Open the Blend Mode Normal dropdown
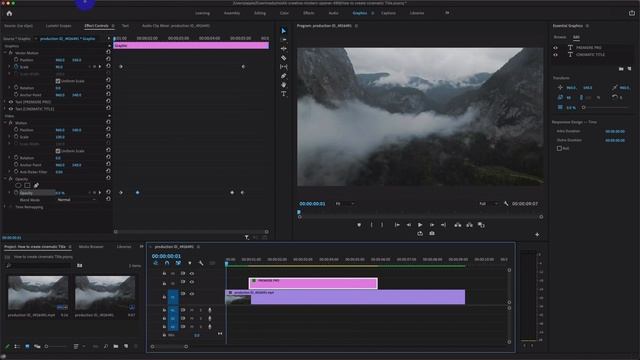 (x=77, y=200)
